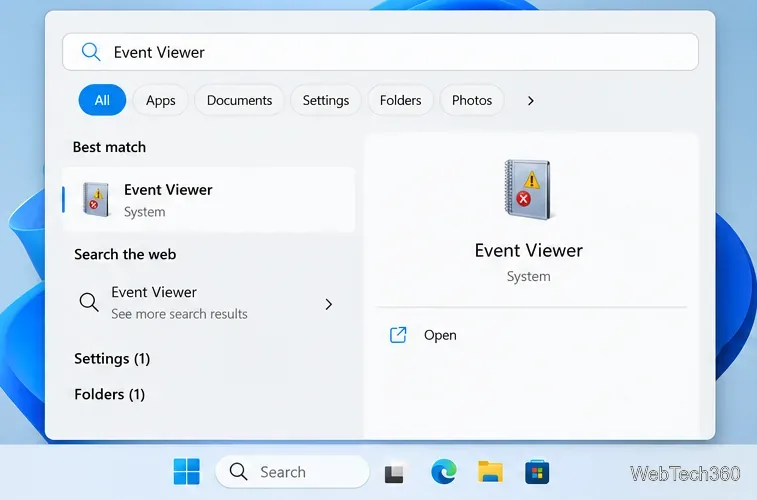Click the taskbar Search box
The height and width of the screenshot is (500, 757).
[x=293, y=472]
